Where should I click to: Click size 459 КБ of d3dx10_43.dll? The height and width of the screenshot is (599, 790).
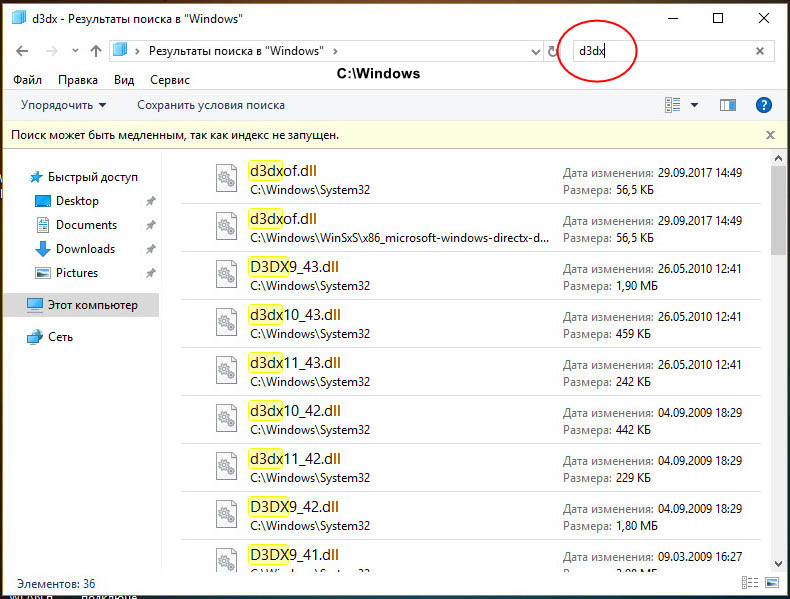[x=633, y=334]
